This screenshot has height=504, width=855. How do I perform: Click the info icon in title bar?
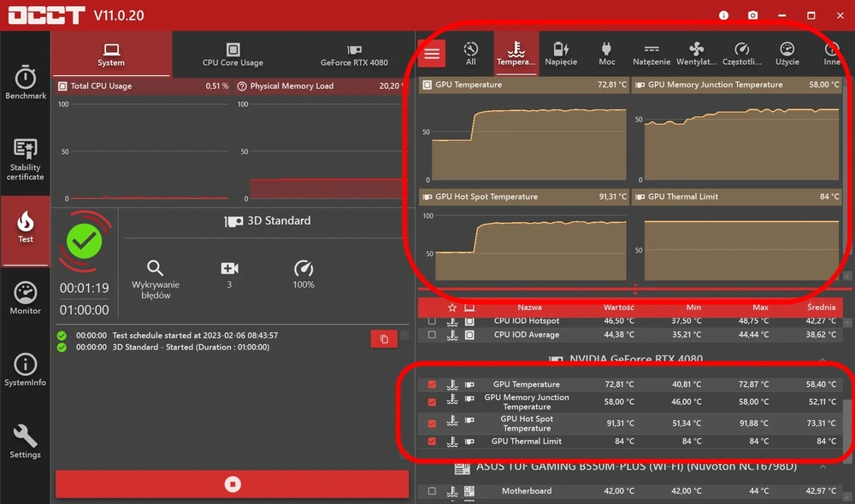(723, 15)
